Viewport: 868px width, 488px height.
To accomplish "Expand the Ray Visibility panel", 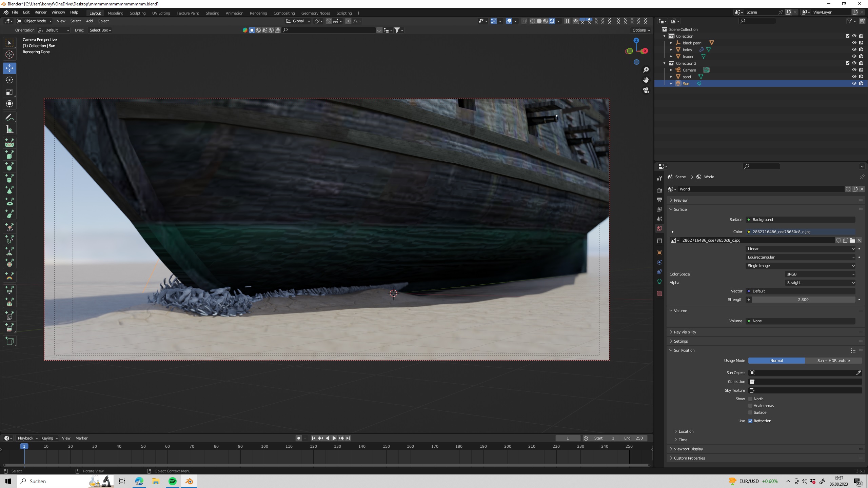I will tap(685, 332).
